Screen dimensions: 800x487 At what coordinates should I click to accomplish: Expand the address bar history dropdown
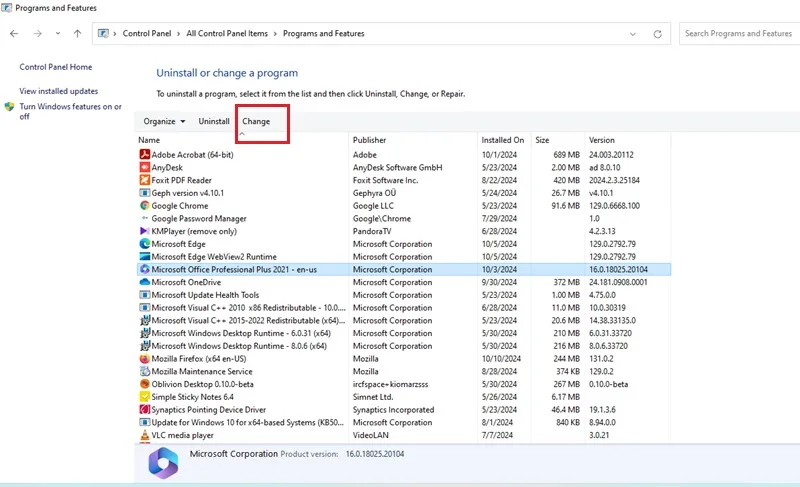(x=633, y=34)
